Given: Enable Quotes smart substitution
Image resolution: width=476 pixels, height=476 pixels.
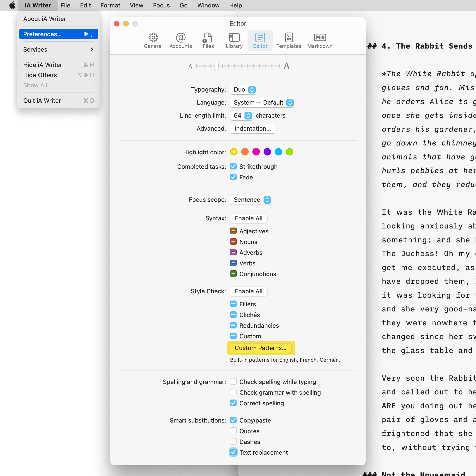Looking at the screenshot, I should (233, 431).
